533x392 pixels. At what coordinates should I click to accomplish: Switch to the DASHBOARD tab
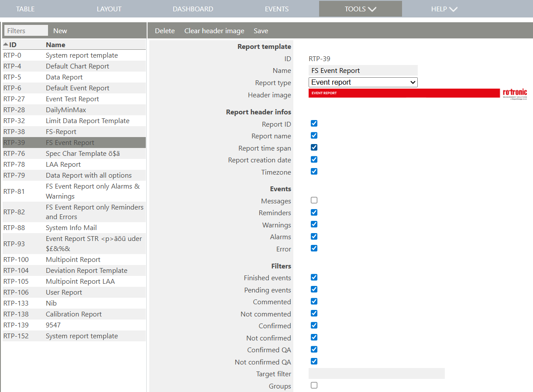pyautogui.click(x=193, y=9)
